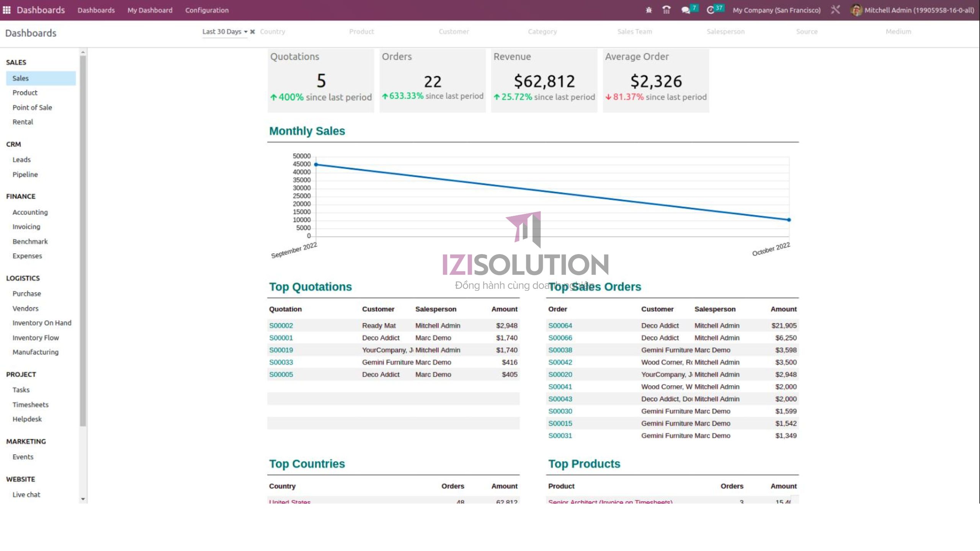The height and width of the screenshot is (551, 980).
Task: Click the debug bug icon
Action: click(648, 10)
